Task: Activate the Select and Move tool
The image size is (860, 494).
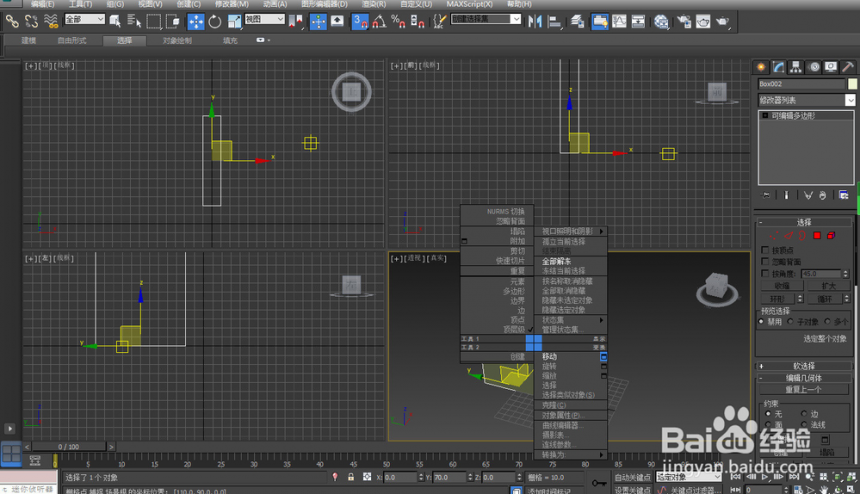Action: (x=196, y=21)
